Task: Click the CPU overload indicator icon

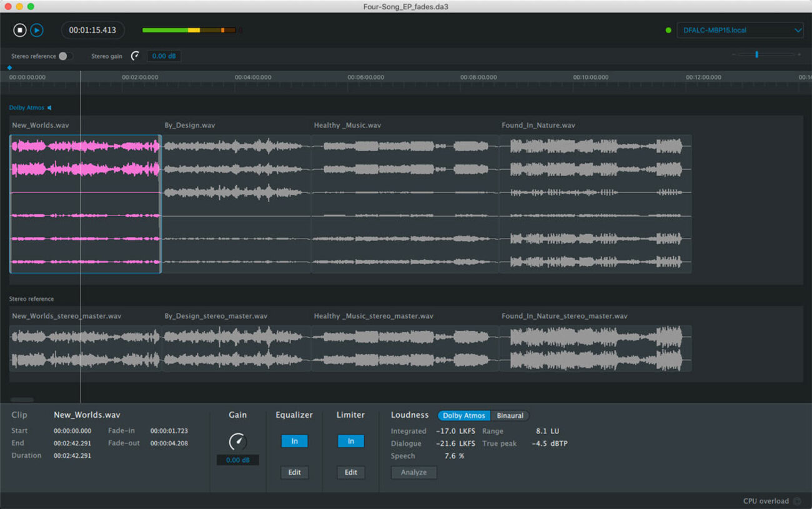Action: (x=797, y=501)
